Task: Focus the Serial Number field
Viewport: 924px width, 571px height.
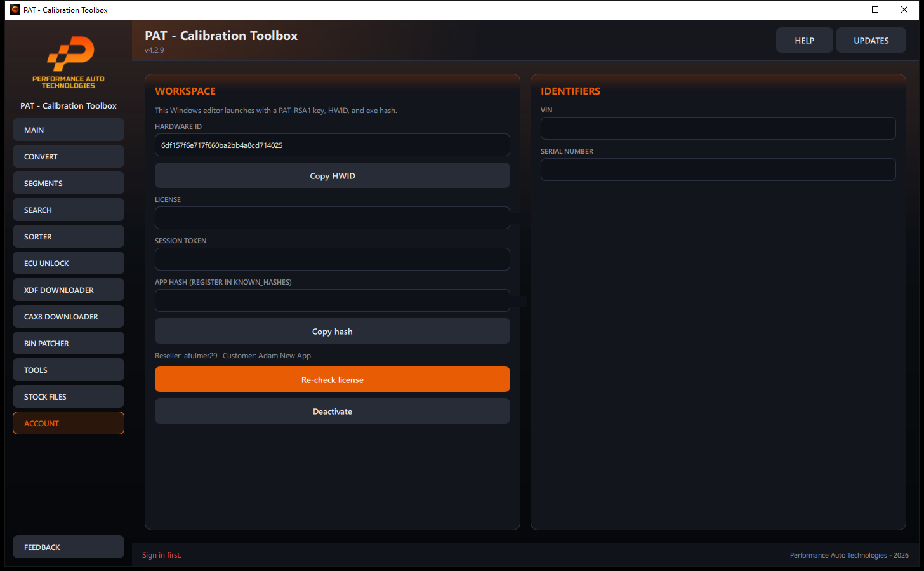Action: pos(718,170)
